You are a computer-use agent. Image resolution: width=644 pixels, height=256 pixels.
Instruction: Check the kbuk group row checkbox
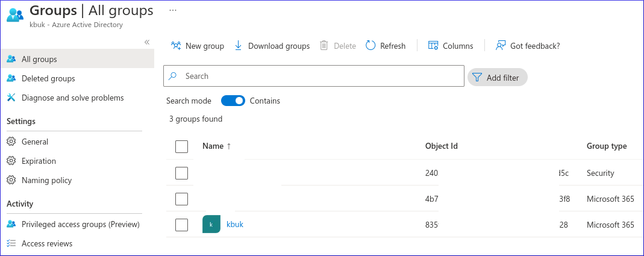pyautogui.click(x=181, y=225)
